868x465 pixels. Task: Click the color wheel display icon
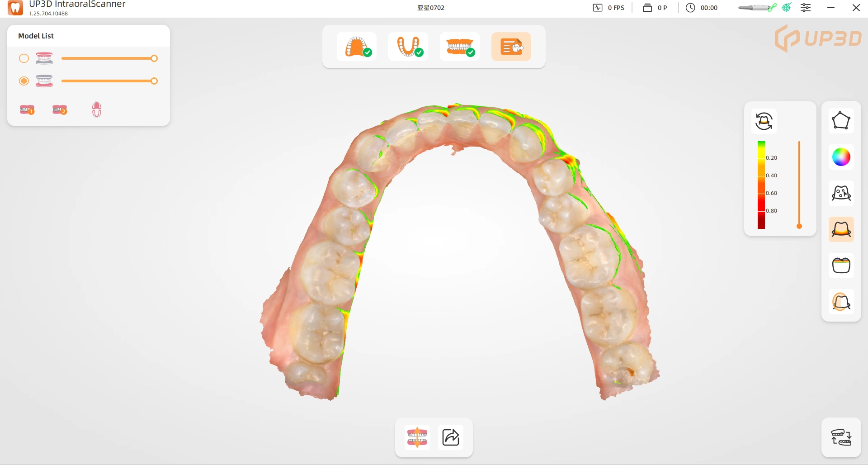pyautogui.click(x=841, y=157)
